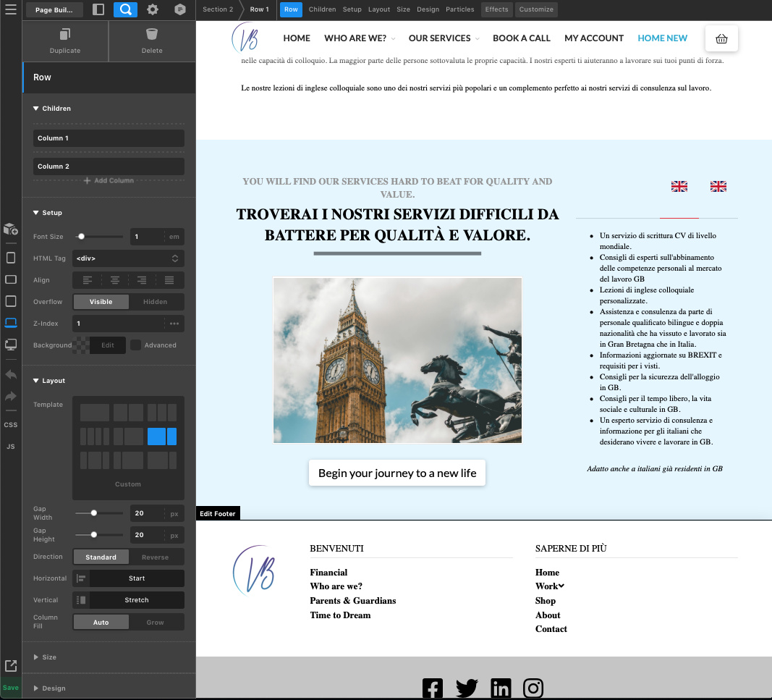Click the Add Column button
The height and width of the screenshot is (700, 772).
pyautogui.click(x=109, y=180)
